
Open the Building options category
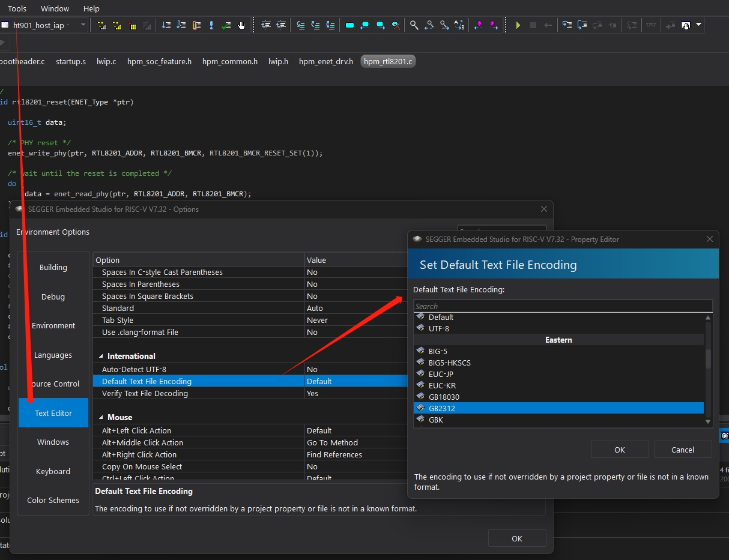[x=53, y=267]
